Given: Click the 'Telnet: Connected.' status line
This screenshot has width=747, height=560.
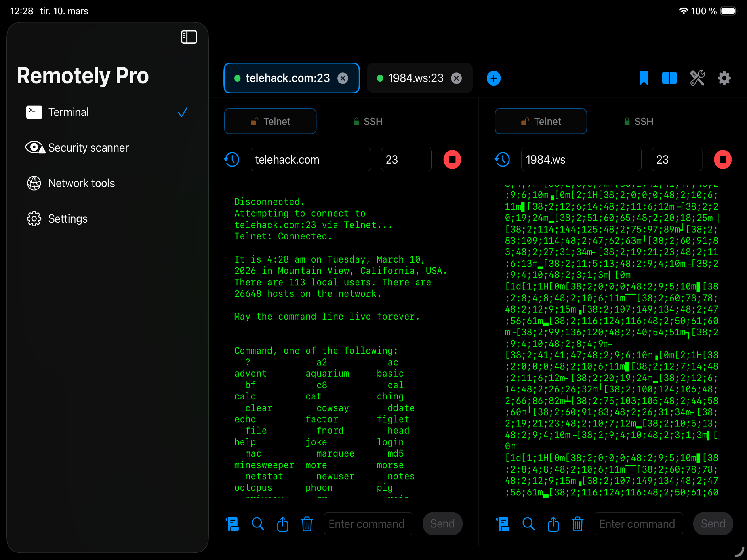Looking at the screenshot, I should pyautogui.click(x=283, y=236).
